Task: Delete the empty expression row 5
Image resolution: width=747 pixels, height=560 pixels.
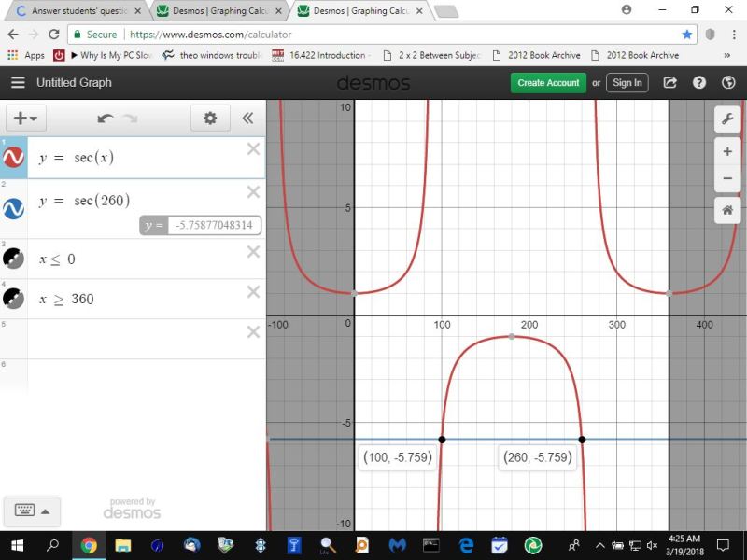Action: (x=253, y=331)
